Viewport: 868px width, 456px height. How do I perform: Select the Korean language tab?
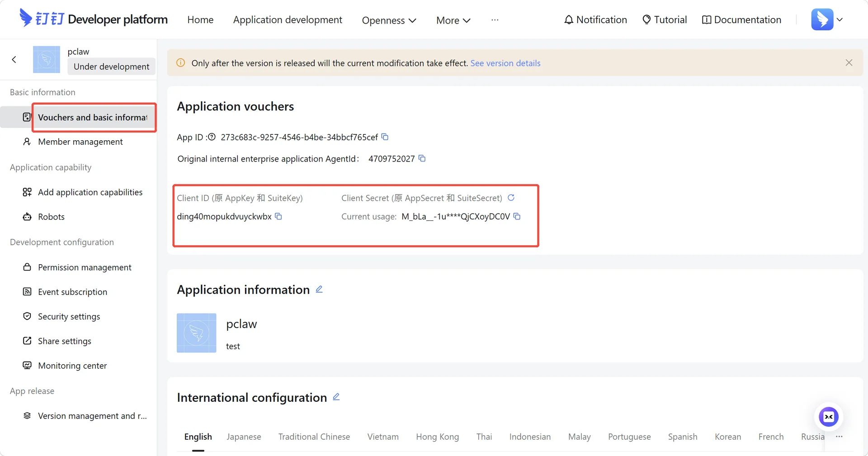click(728, 437)
